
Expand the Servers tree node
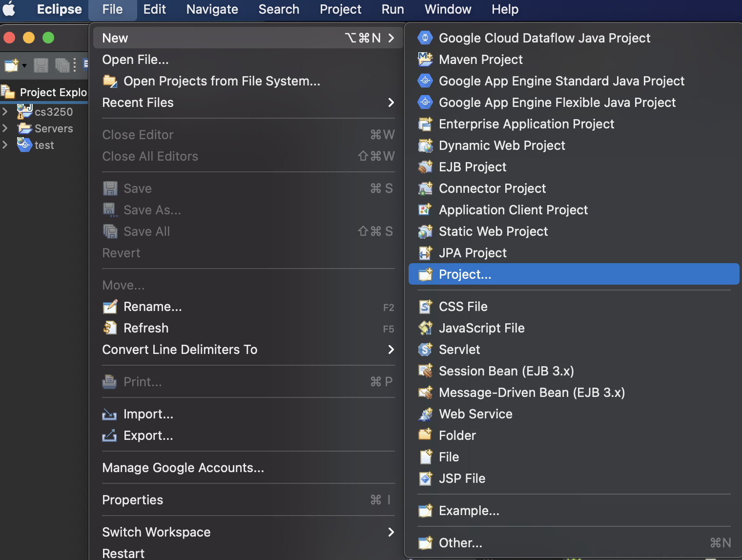5,128
